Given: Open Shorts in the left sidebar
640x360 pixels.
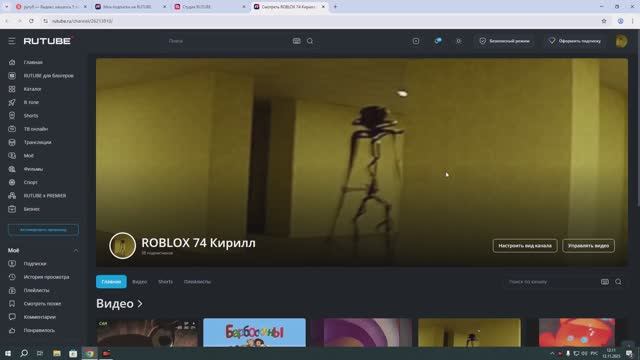Looking at the screenshot, I should click(x=31, y=116).
